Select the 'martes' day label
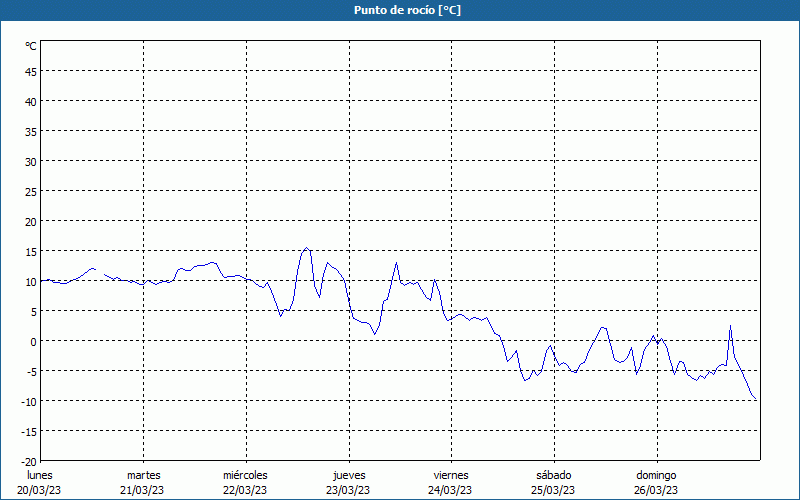This screenshot has width=800, height=500. [143, 475]
